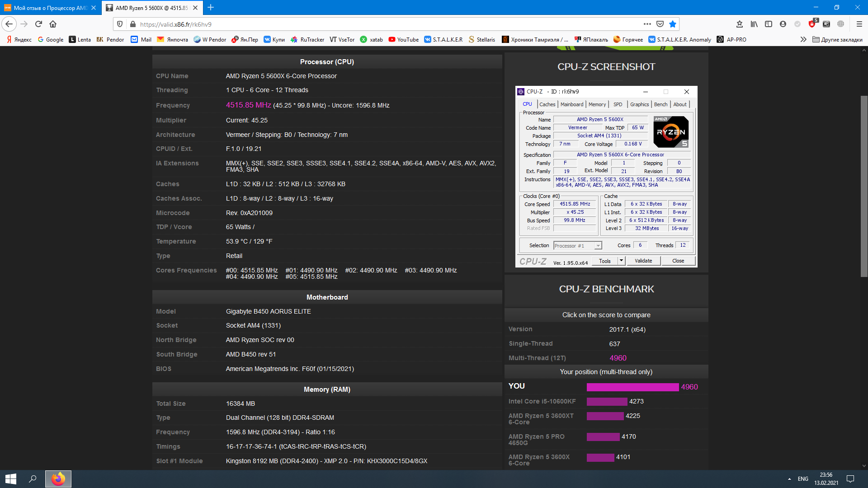Toggle the sidebar view button

coord(769,24)
